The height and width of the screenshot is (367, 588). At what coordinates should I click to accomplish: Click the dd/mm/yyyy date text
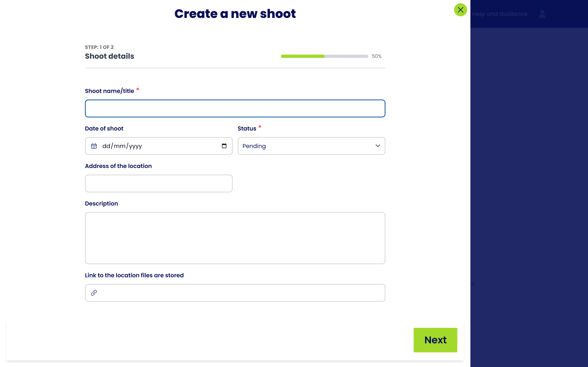pyautogui.click(x=122, y=146)
